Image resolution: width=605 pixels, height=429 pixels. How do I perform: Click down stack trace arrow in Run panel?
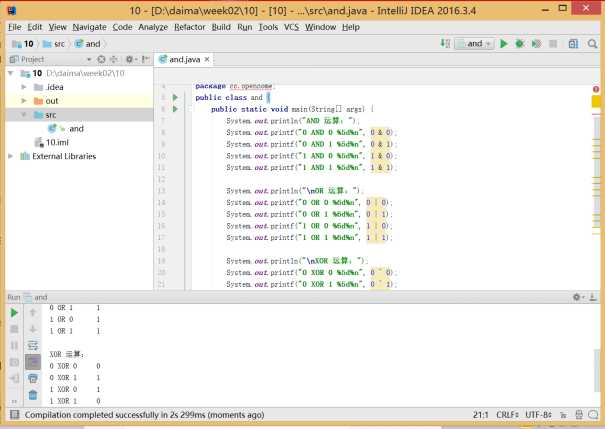33,329
